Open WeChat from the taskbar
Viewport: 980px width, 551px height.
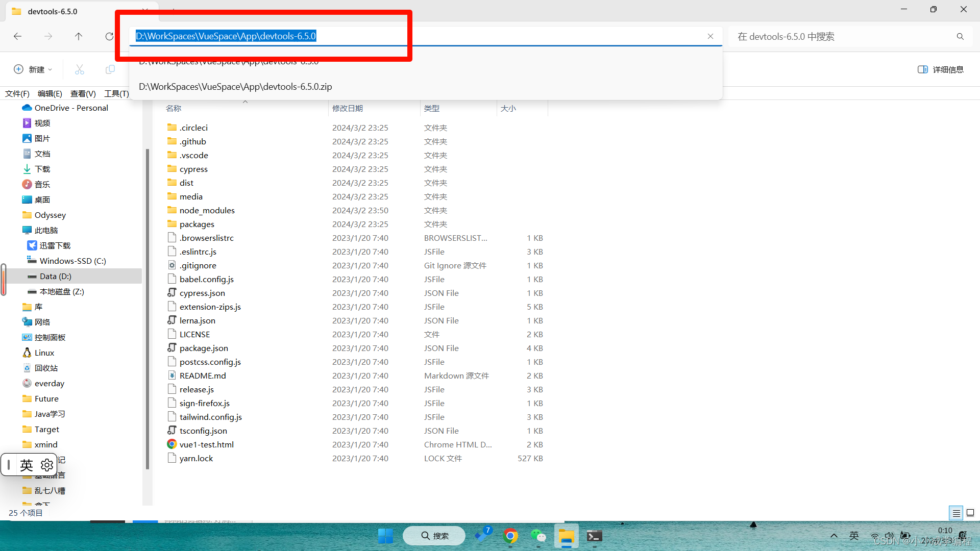[x=538, y=536]
